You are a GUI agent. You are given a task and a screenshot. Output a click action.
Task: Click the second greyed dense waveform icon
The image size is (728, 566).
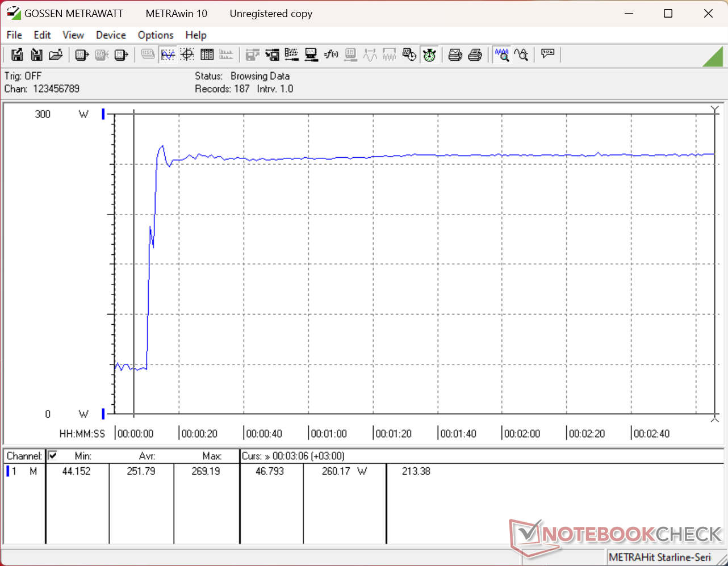click(x=390, y=54)
